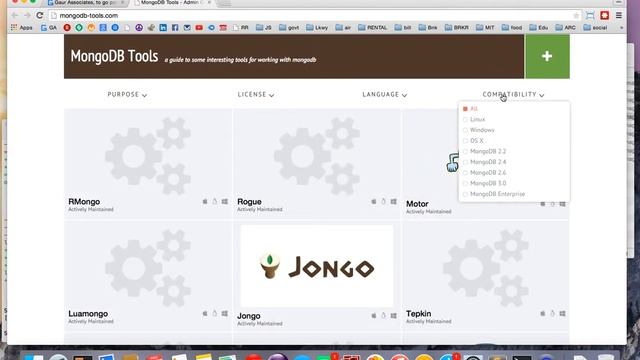Click the Windows icon on the Jongo card
This screenshot has width=640, height=360.
point(393,316)
